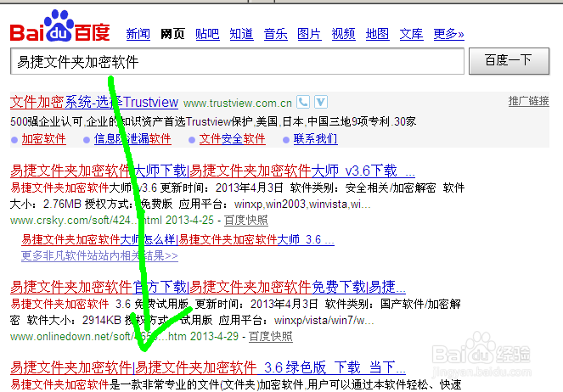Open result 易捷文件夹加密软件大师下载 v3.6下载
This screenshot has height=392, width=563.
click(x=212, y=171)
